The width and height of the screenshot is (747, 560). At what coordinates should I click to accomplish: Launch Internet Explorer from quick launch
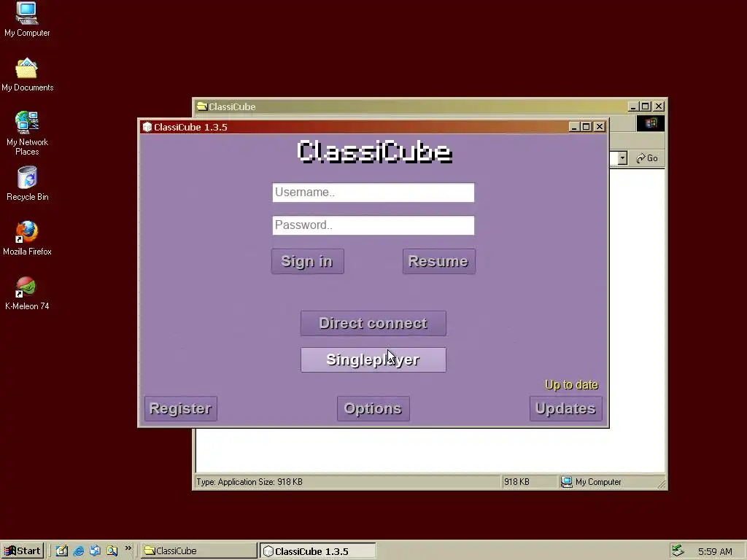(79, 551)
